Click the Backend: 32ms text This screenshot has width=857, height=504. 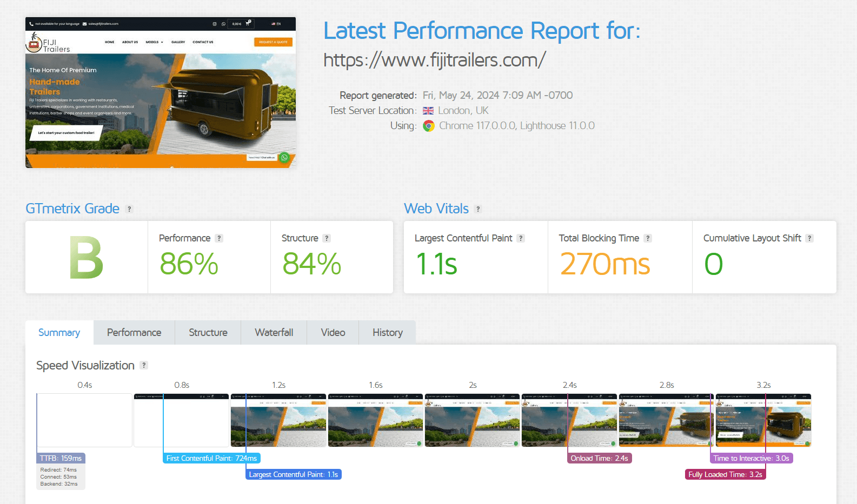[59, 484]
